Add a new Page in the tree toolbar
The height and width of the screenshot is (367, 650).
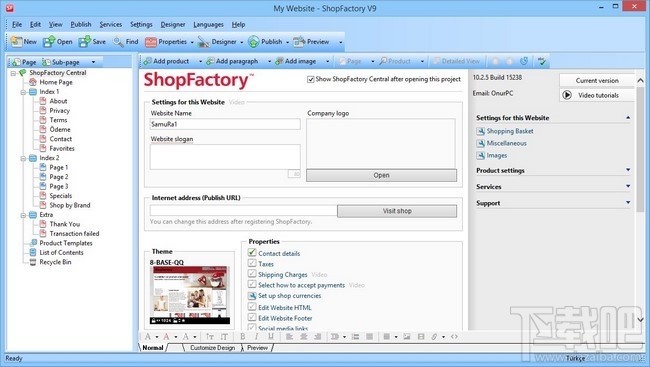coord(24,62)
